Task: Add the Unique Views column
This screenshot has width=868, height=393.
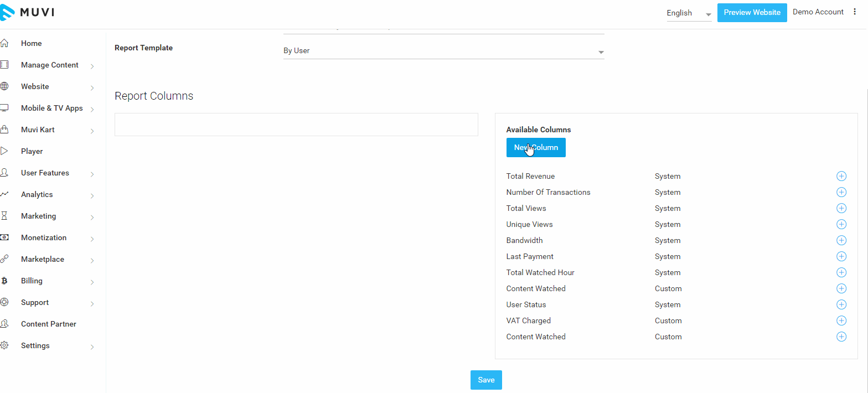Action: pyautogui.click(x=841, y=224)
